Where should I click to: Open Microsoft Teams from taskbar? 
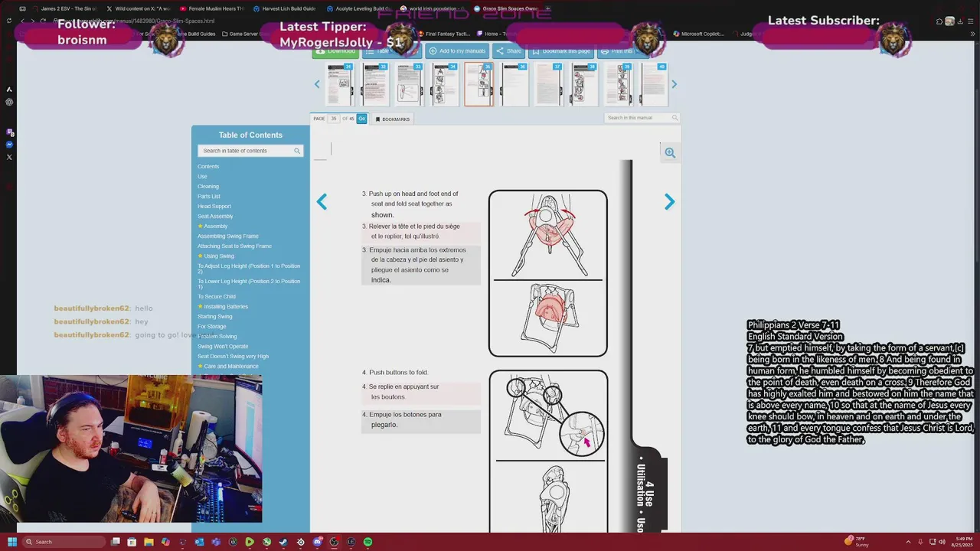click(x=216, y=542)
